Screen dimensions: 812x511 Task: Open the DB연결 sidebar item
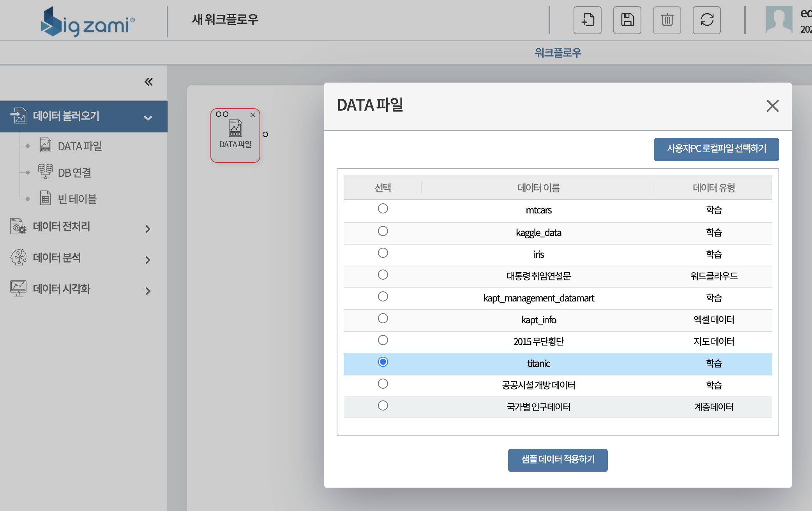pyautogui.click(x=74, y=173)
